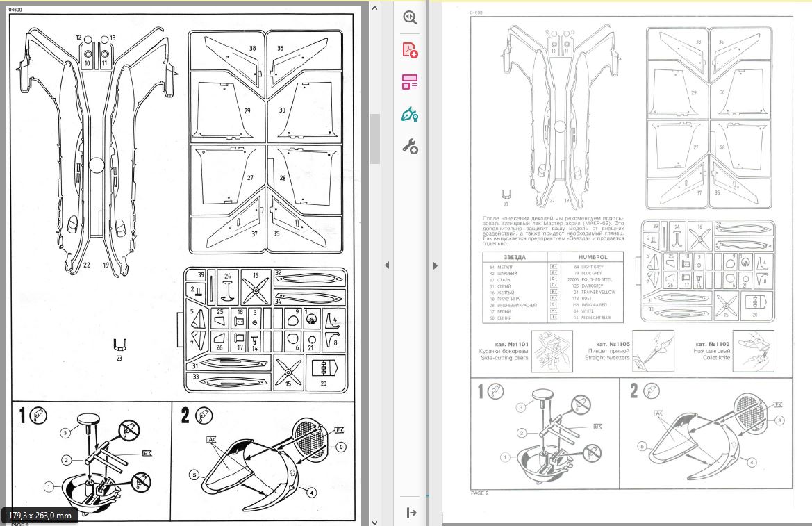Image resolution: width=812 pixels, height=526 pixels.
Task: Click the Straight tweezers caption on right page
Action: coord(608,356)
